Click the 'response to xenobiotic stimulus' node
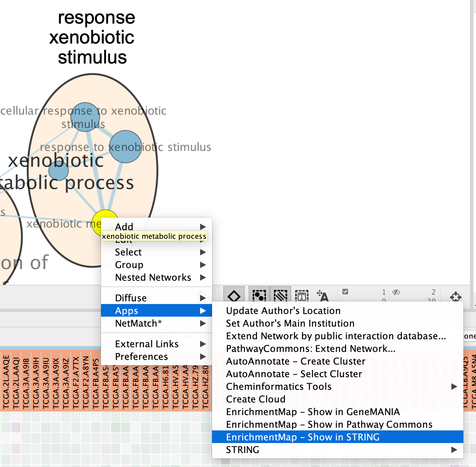Screen dimensions: 476x467 click(125, 147)
